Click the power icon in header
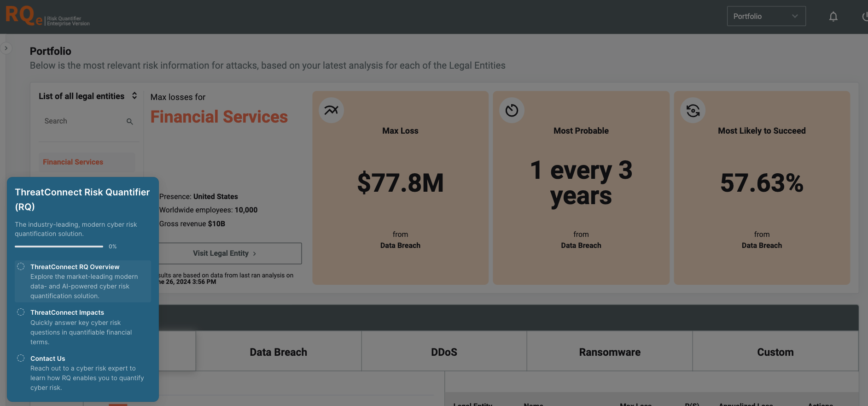 pyautogui.click(x=865, y=17)
